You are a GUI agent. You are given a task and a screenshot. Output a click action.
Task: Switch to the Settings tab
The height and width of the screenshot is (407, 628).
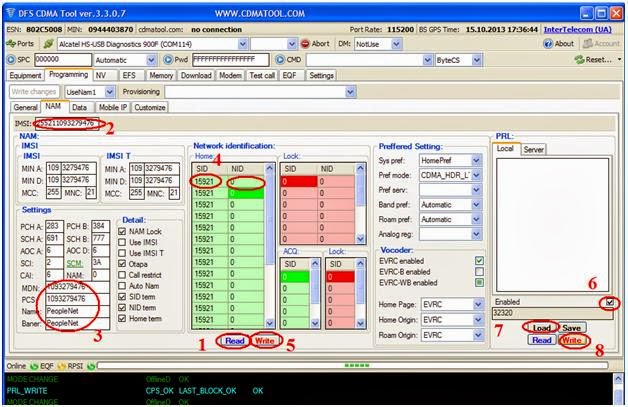321,75
